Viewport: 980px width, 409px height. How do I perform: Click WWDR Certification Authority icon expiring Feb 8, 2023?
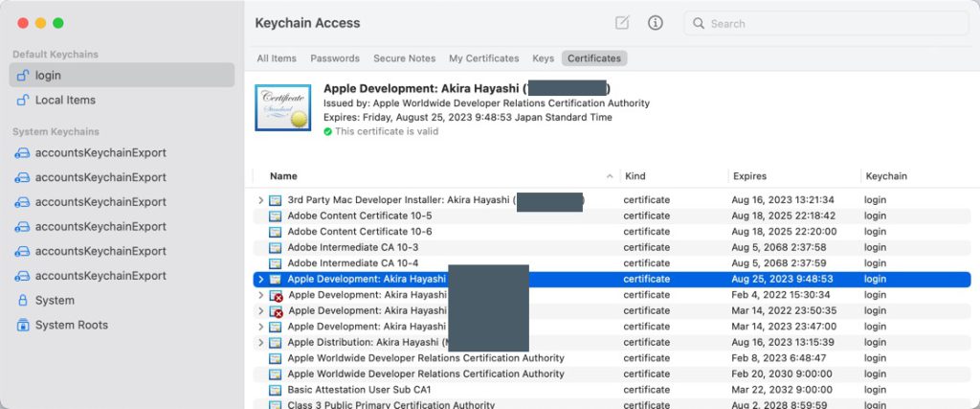pos(275,358)
